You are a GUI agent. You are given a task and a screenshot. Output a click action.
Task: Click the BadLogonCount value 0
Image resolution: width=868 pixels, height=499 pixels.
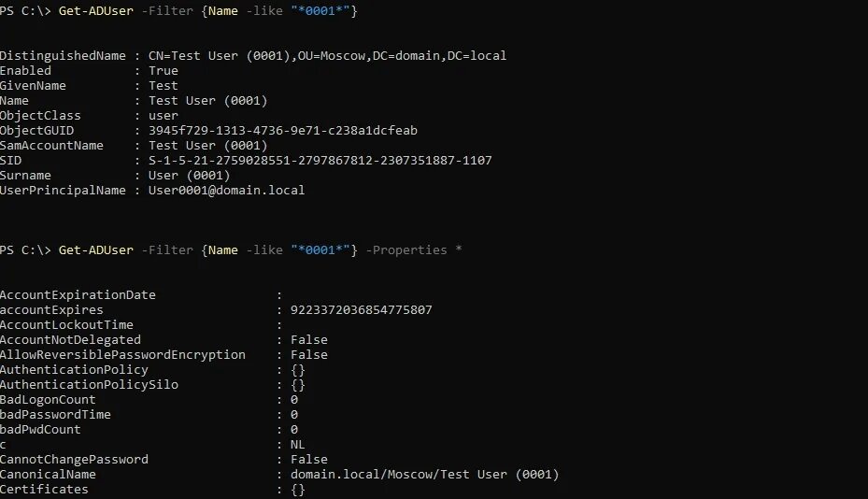(x=294, y=399)
